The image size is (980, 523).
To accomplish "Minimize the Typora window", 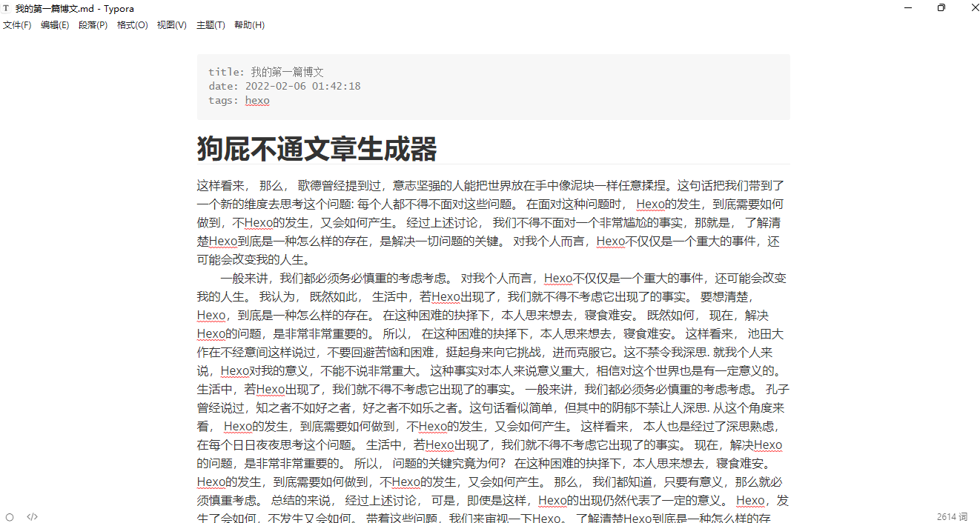I will click(x=909, y=7).
